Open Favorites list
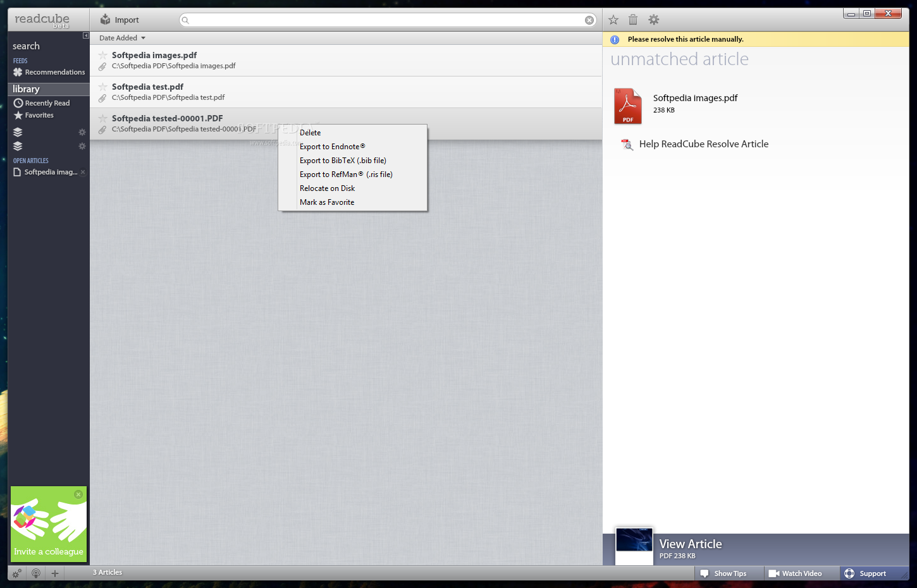Screen dimensions: 917x588 34,115
